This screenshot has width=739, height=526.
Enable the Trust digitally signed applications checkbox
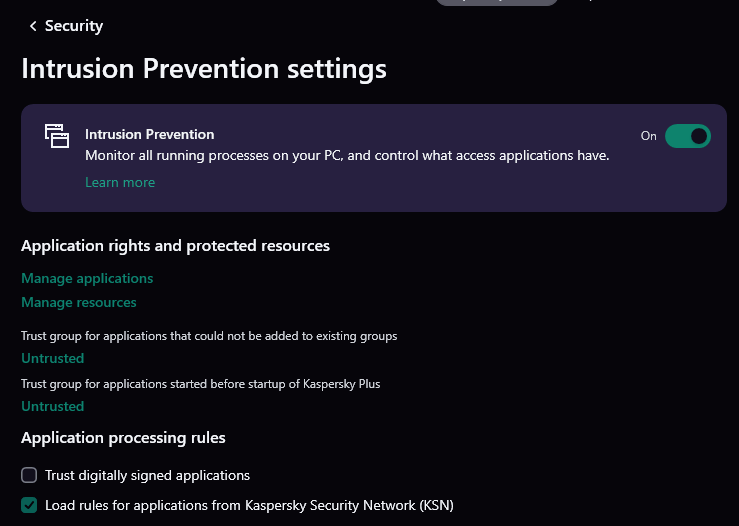click(29, 475)
